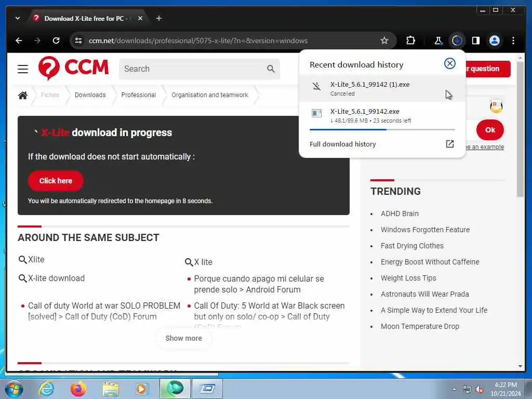
Task: Open ADHD Brain trending link
Action: [400, 214]
